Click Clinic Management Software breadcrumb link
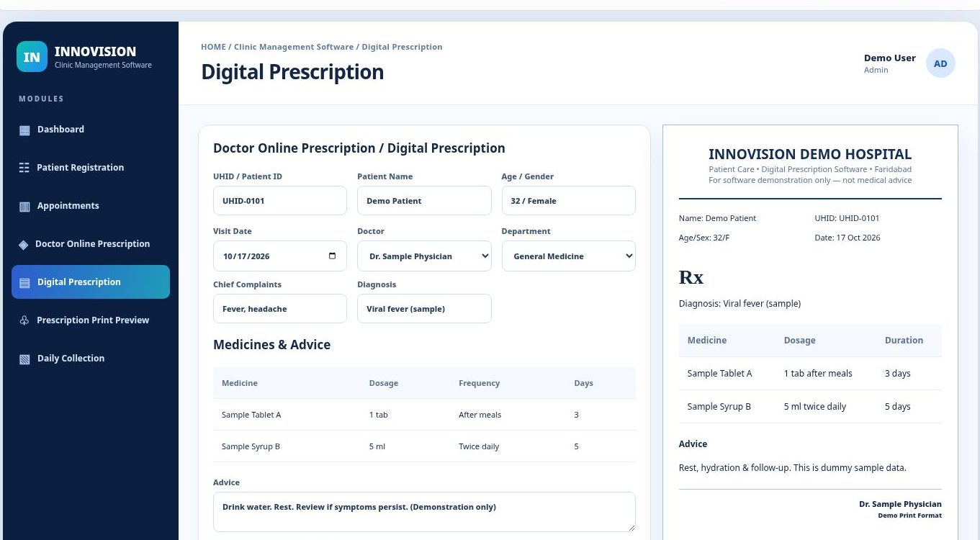 point(294,47)
